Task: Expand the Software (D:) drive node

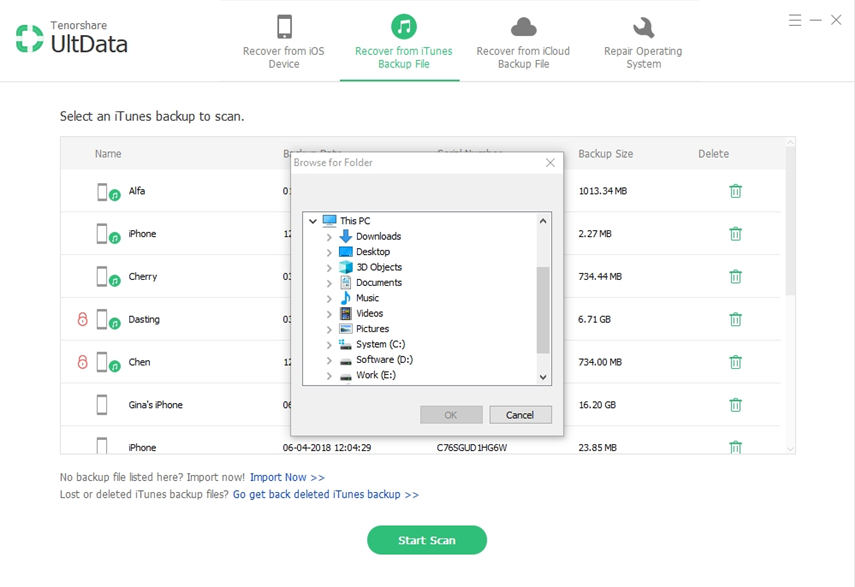Action: tap(329, 360)
